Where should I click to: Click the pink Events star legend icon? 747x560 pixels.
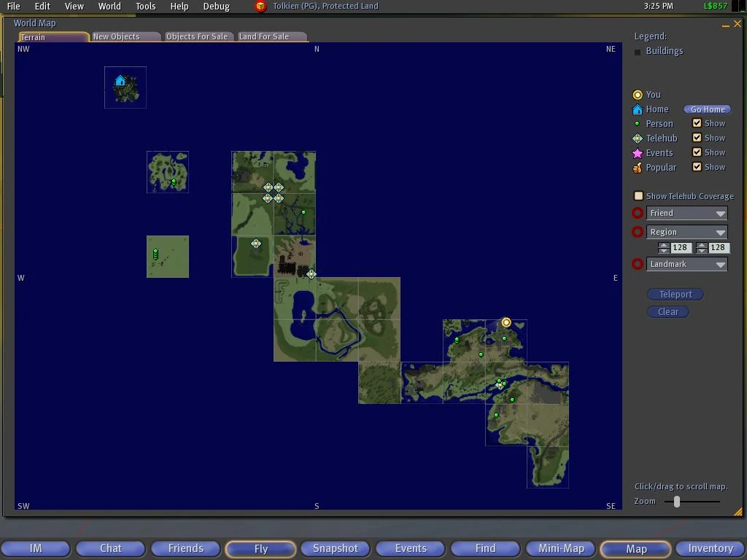[638, 153]
